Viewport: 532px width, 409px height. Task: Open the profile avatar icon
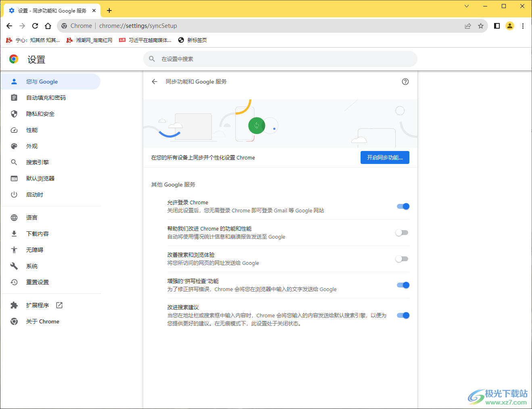pos(510,26)
